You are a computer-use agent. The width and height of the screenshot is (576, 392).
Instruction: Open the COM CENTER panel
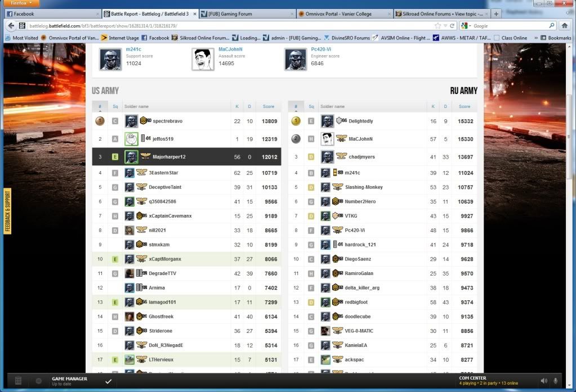tap(489, 381)
